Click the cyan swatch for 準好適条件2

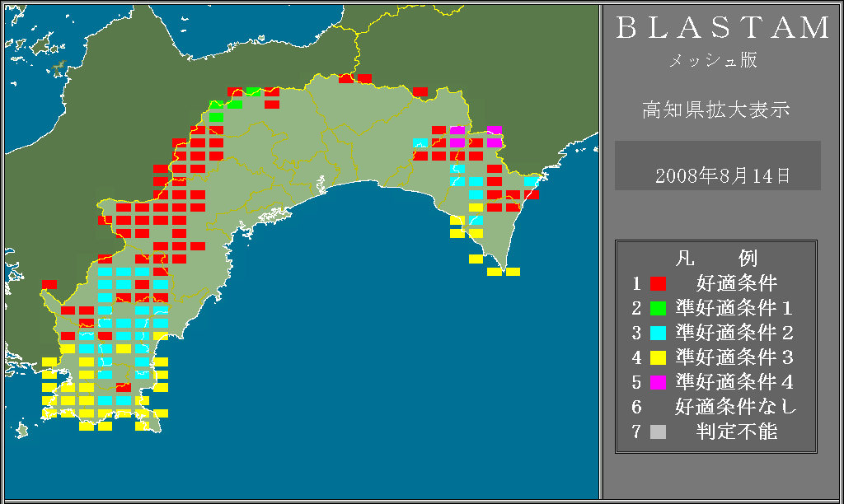pos(658,333)
